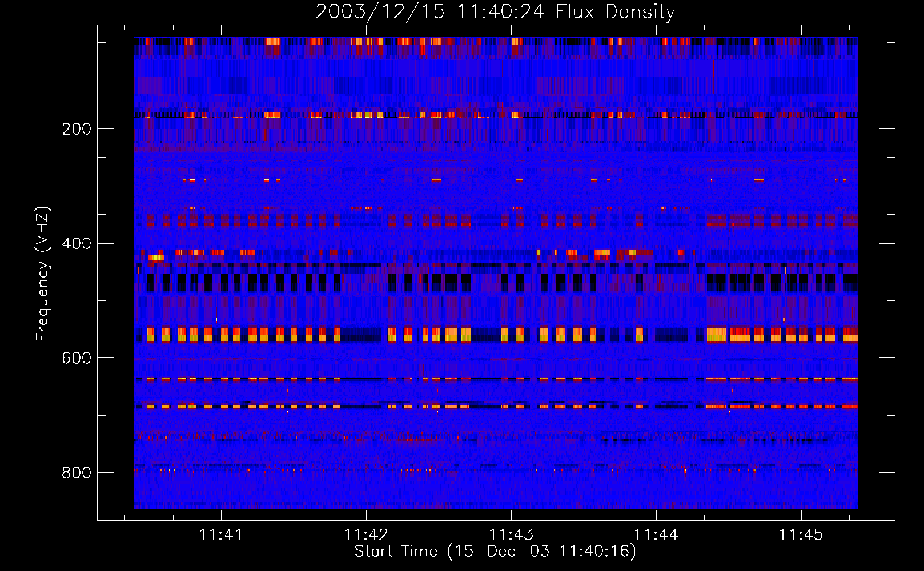Click the 200 frequency tick label
The width and height of the screenshot is (924, 571).
tap(77, 129)
